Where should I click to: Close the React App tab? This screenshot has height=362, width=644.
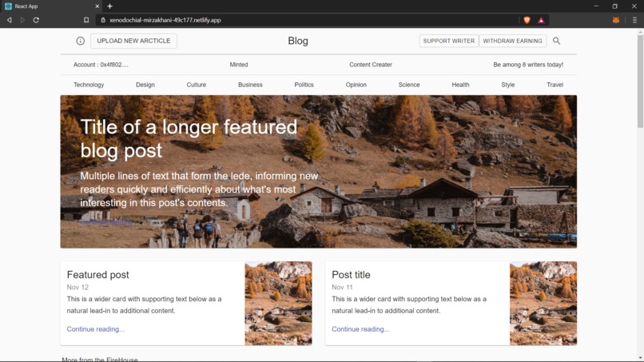(97, 6)
